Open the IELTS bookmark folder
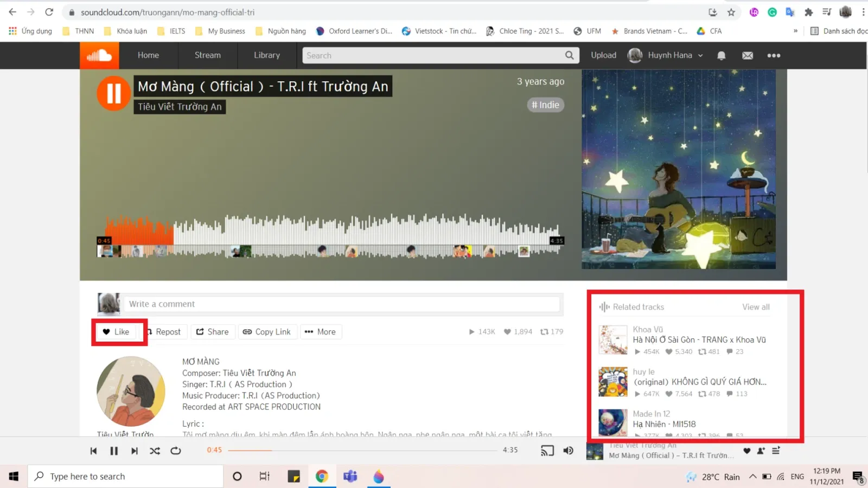 coord(171,31)
